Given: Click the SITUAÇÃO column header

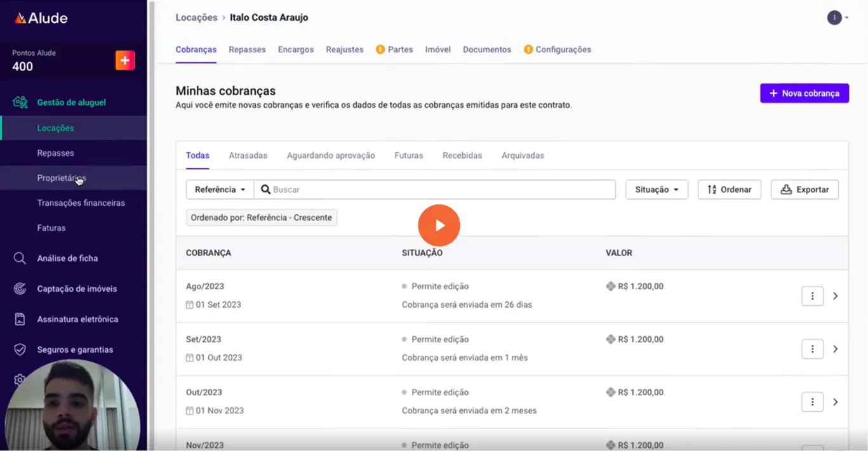Looking at the screenshot, I should pos(422,253).
